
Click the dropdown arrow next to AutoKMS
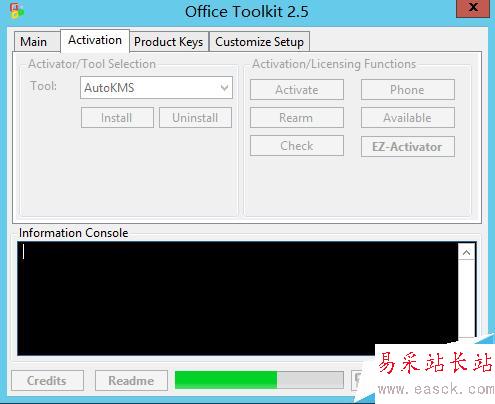(x=224, y=88)
